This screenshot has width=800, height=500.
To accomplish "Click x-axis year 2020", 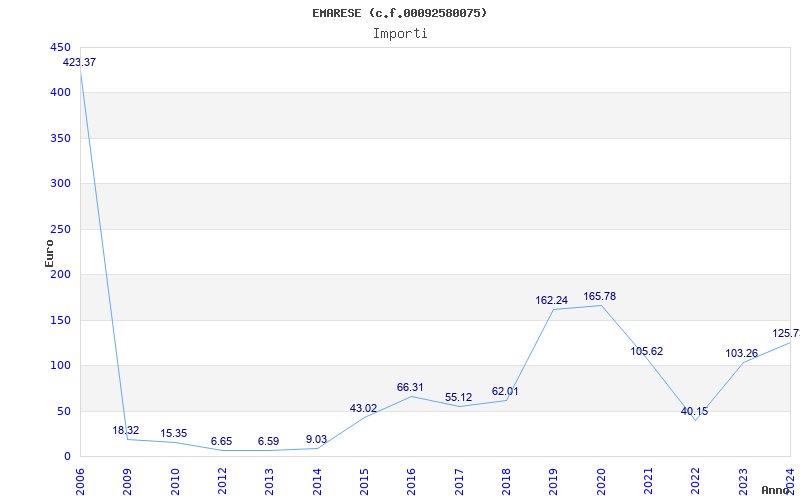I will coord(601,482).
